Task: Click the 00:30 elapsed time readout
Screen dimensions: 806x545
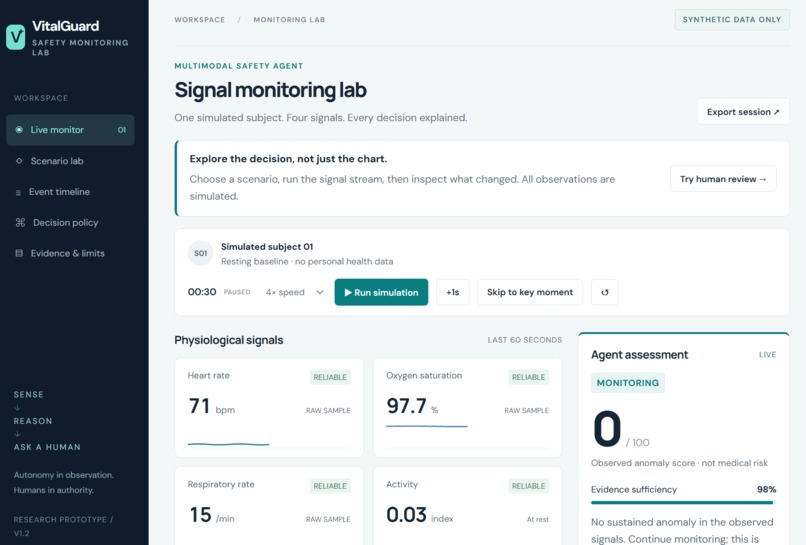Action: (x=202, y=292)
